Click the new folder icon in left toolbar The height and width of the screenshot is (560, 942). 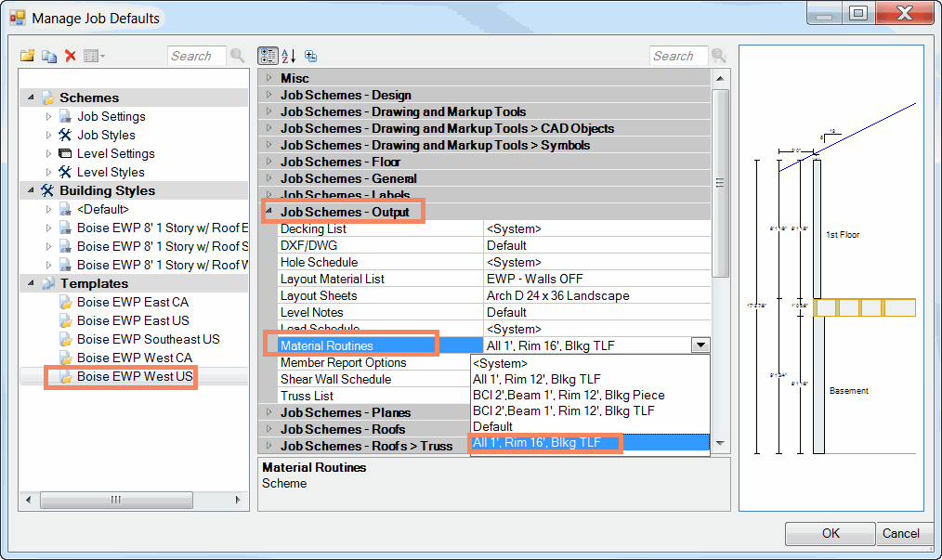point(27,56)
